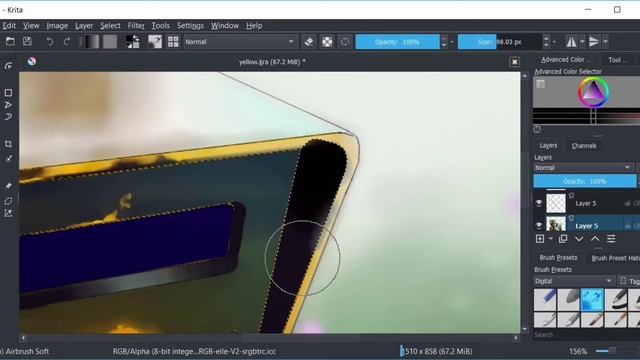The image size is (640, 360).
Task: Open the Settings menu
Action: tap(190, 26)
